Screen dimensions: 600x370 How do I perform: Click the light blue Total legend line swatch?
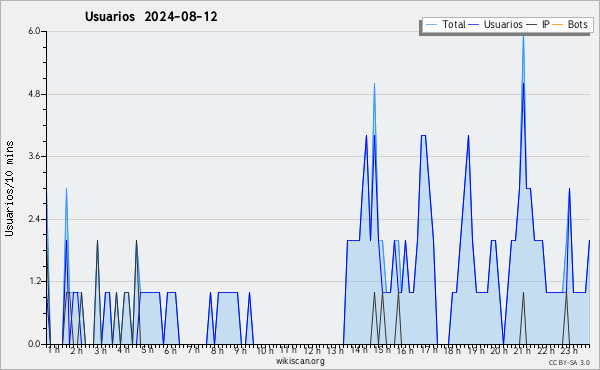coord(432,25)
